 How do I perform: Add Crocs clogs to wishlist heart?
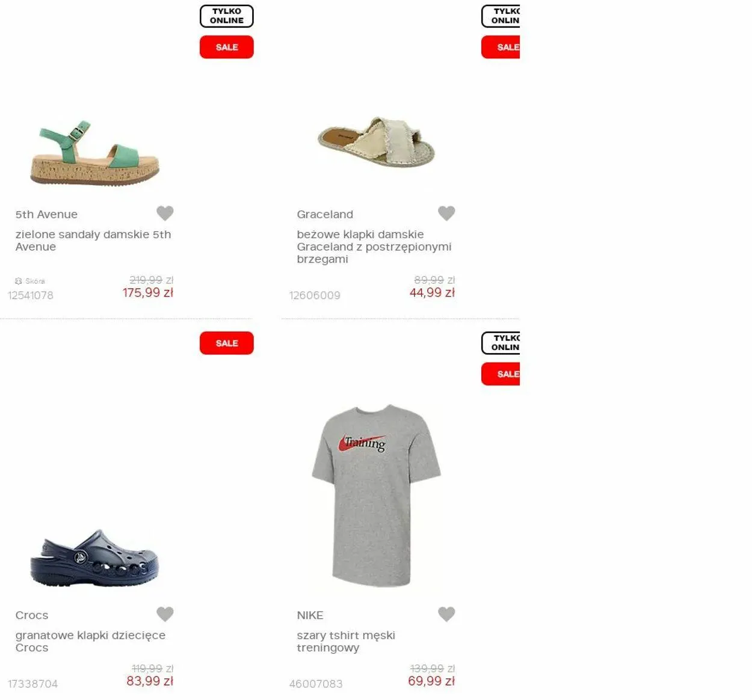(x=165, y=614)
